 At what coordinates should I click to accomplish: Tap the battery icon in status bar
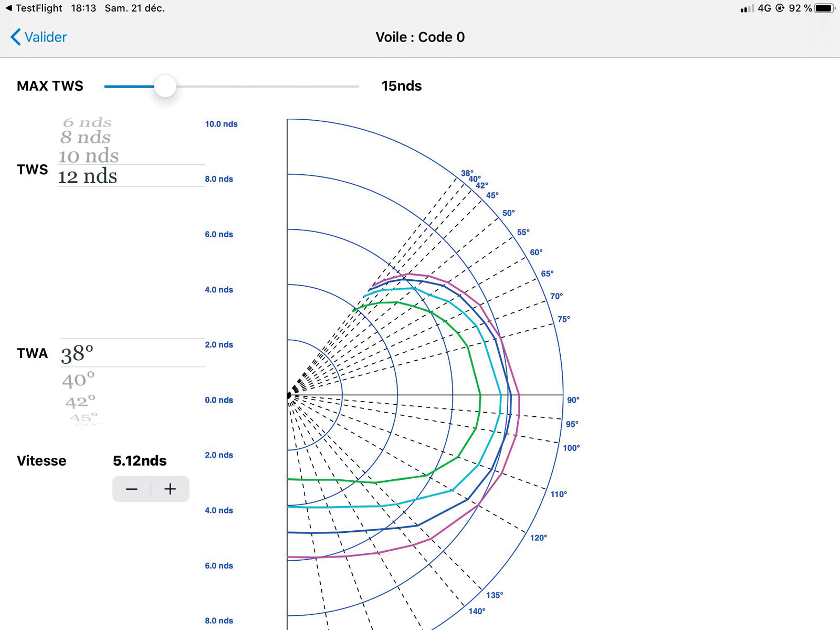click(x=824, y=8)
